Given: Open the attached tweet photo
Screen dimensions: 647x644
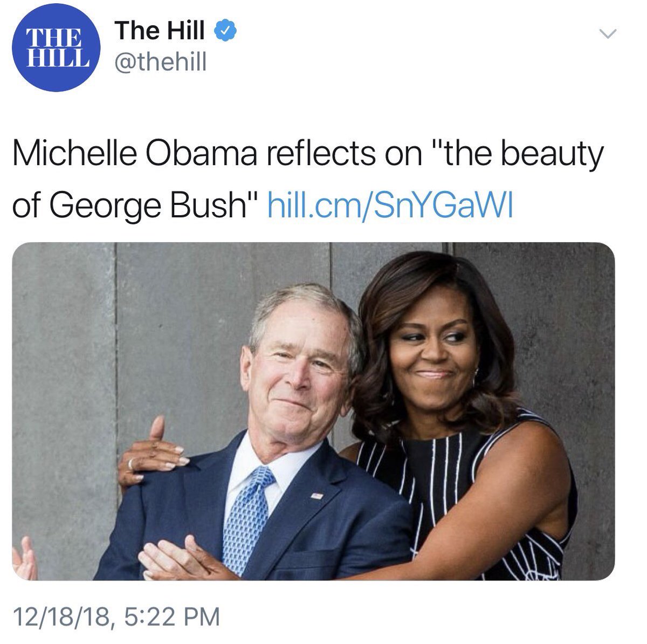Looking at the screenshot, I should (x=313, y=410).
